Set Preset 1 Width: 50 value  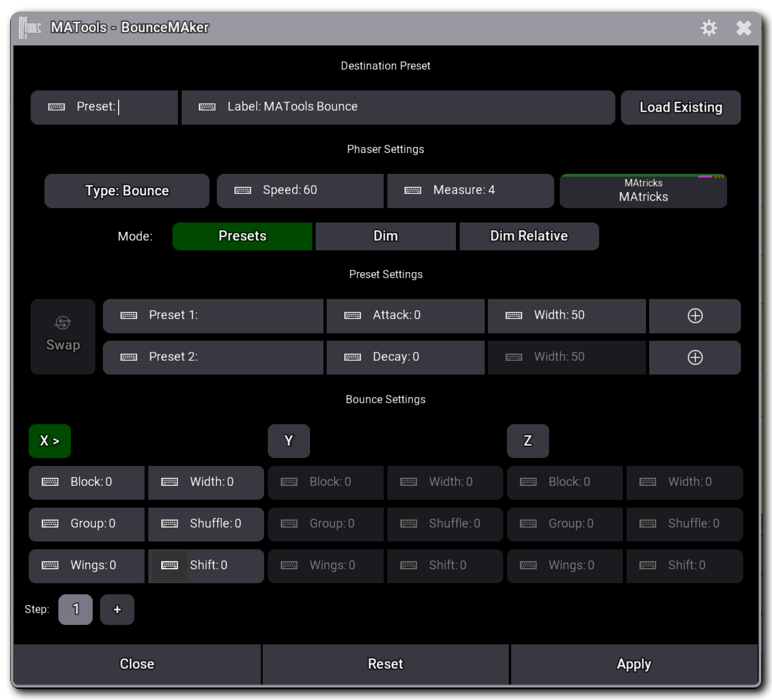567,316
